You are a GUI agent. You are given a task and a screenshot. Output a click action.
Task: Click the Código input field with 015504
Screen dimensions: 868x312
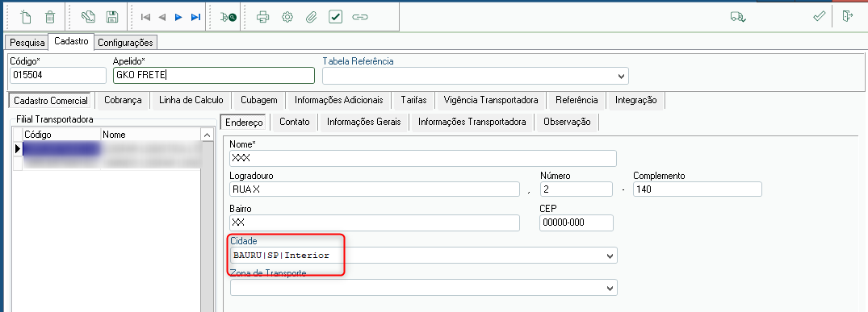pos(58,75)
